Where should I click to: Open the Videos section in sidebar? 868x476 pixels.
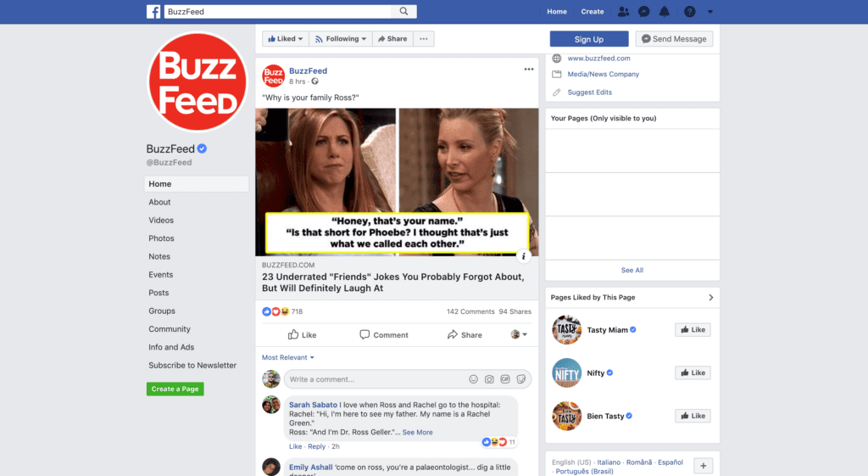(x=161, y=220)
